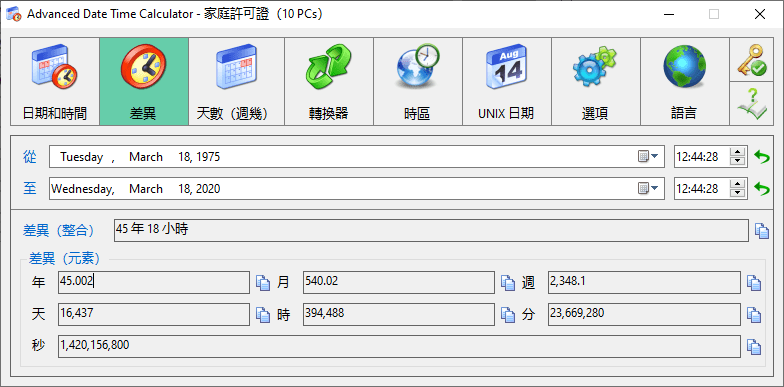Viewport: 784px width, 387px height.
Task: Click the 年 field showing 45.002
Action: click(x=154, y=282)
